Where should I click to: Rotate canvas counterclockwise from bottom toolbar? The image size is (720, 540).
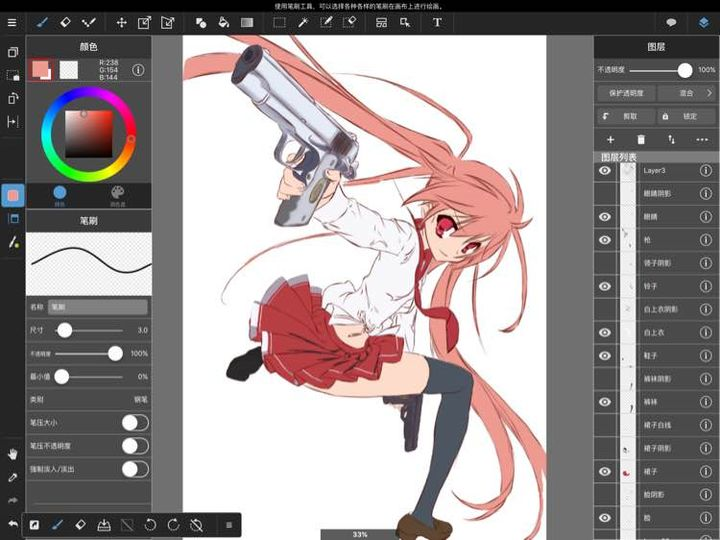[150, 525]
